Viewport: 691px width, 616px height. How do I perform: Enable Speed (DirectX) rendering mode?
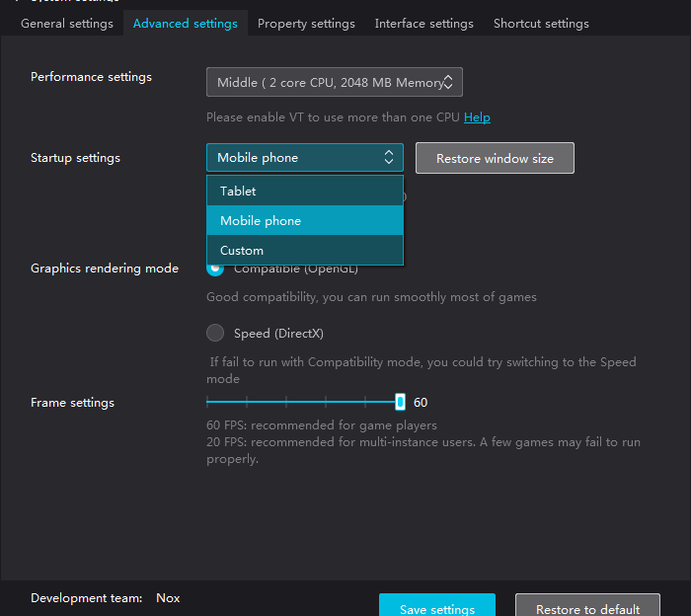point(215,333)
